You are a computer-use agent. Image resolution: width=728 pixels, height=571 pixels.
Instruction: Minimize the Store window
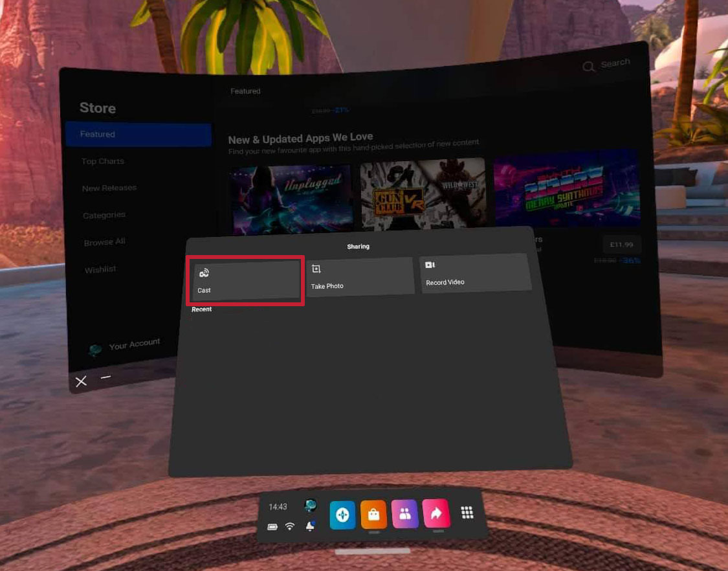tap(106, 377)
